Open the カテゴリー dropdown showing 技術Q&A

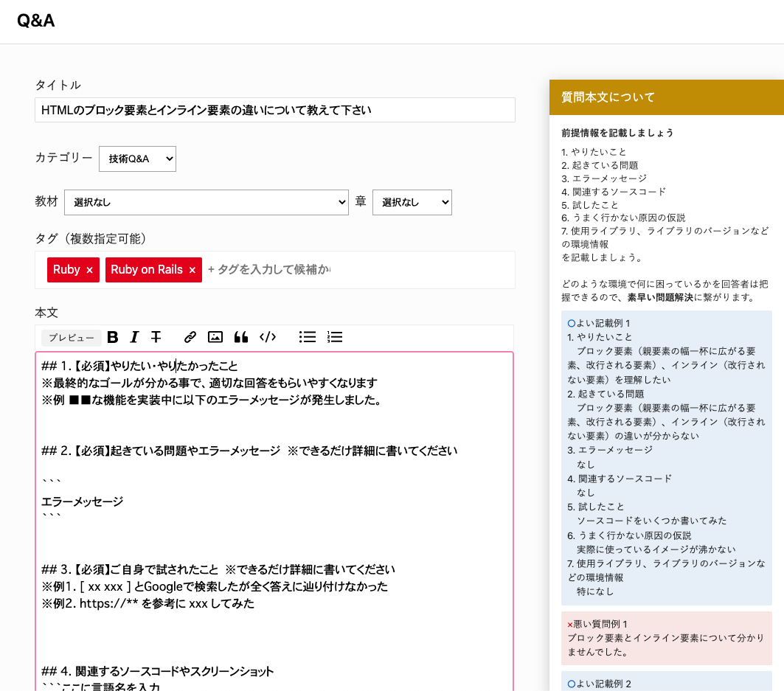137,159
